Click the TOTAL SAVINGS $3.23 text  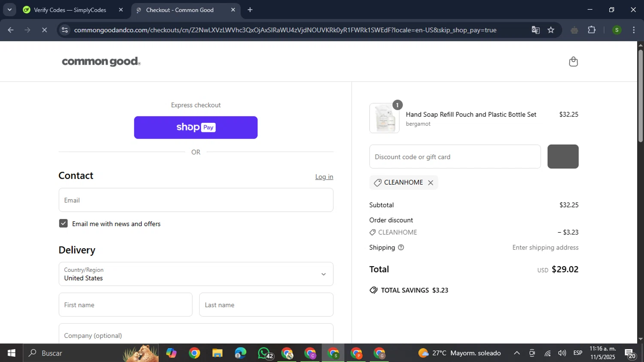pos(415,290)
